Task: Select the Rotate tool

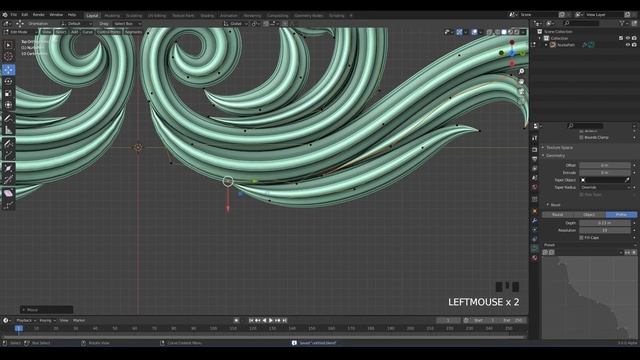Action: click(8, 82)
